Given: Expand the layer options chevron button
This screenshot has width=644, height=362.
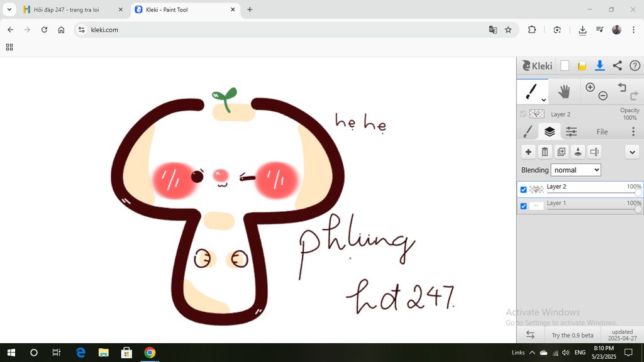Looking at the screenshot, I should point(632,152).
